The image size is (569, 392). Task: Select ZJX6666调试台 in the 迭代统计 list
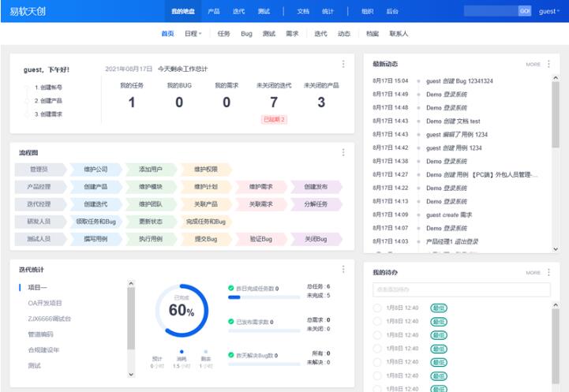coord(50,319)
